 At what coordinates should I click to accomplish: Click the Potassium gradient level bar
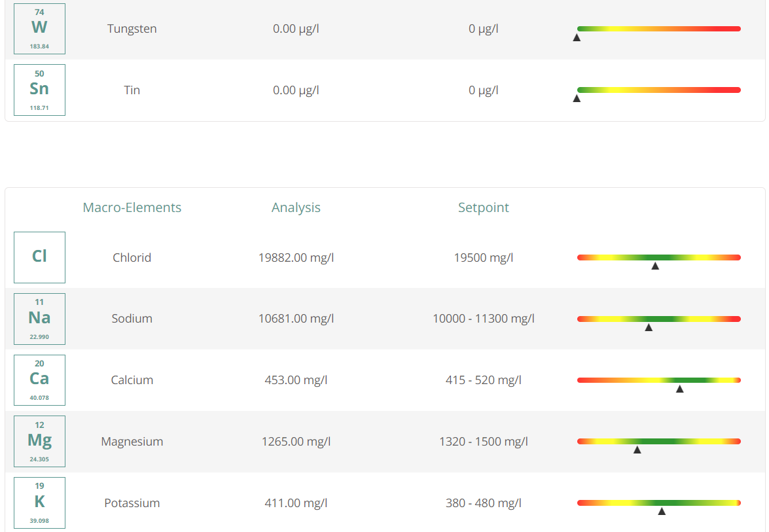(x=658, y=503)
